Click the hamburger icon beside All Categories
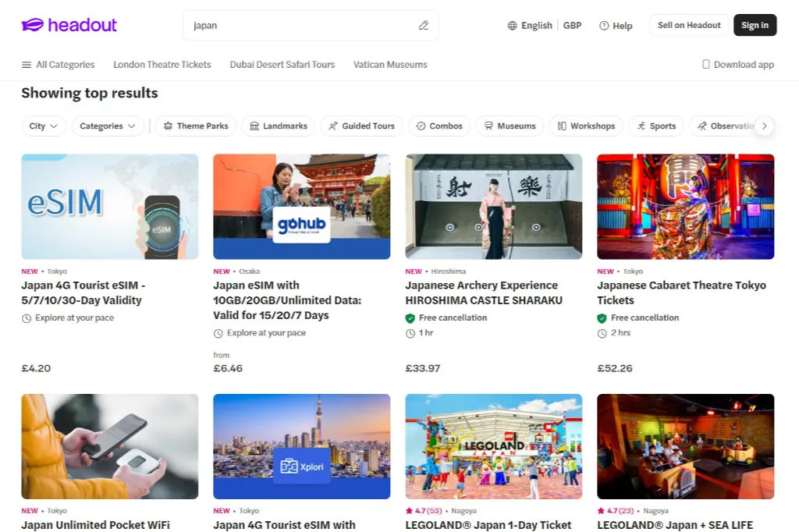 [x=27, y=65]
